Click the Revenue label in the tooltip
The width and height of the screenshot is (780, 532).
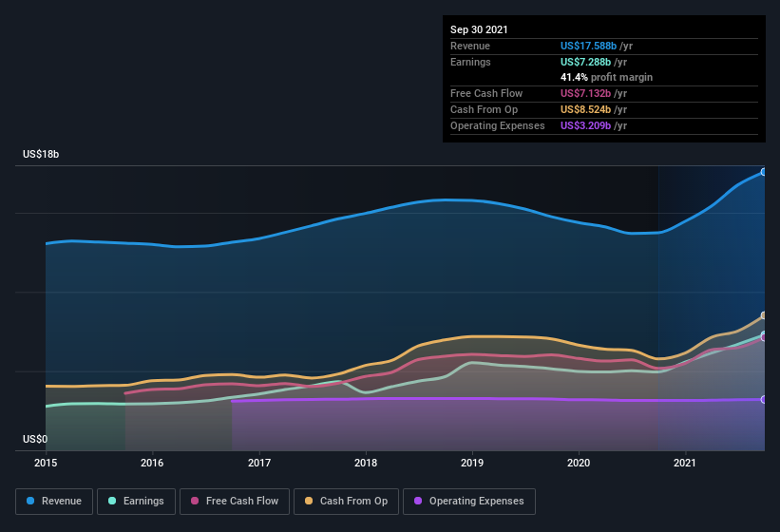pyautogui.click(x=470, y=46)
